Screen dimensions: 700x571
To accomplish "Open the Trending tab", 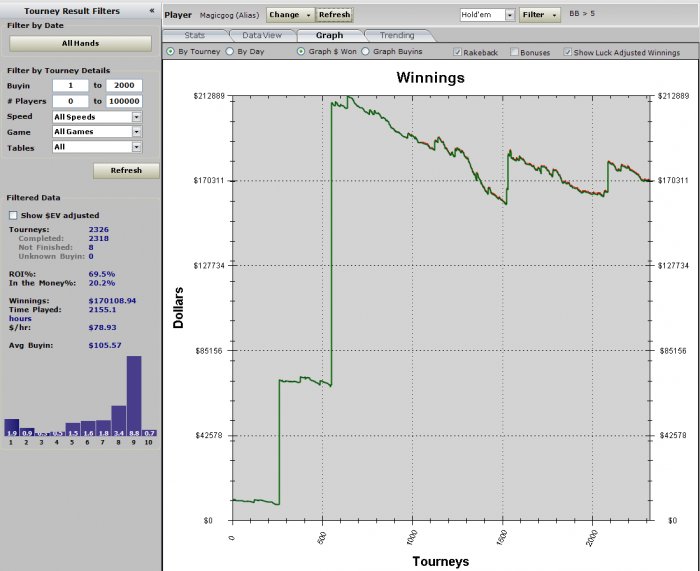I will 397,35.
